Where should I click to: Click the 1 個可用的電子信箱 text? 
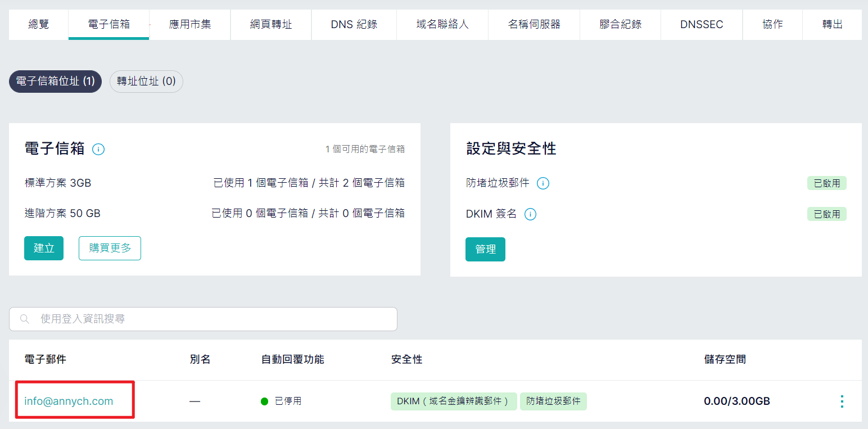click(365, 149)
